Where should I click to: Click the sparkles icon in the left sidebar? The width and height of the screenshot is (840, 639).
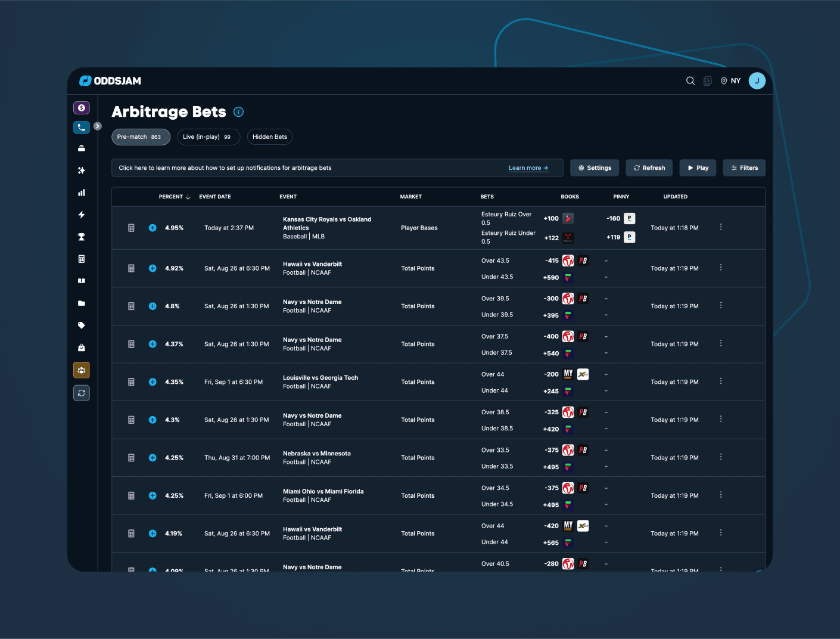tap(82, 170)
